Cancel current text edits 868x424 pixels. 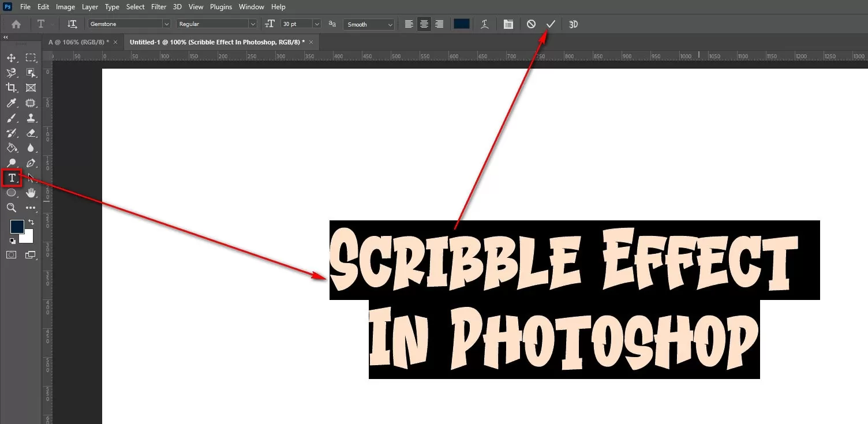click(531, 24)
